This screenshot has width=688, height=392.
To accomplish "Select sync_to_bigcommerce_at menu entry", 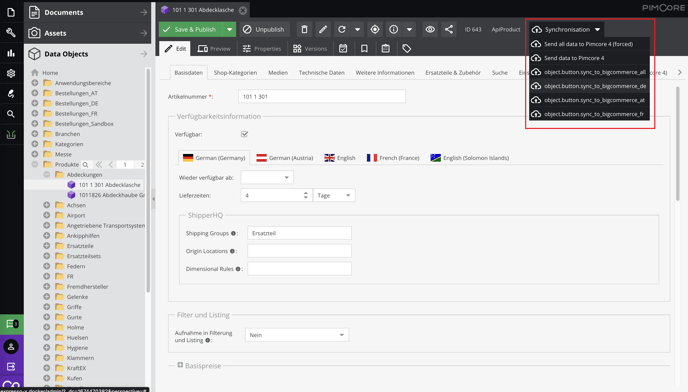I will (x=589, y=100).
